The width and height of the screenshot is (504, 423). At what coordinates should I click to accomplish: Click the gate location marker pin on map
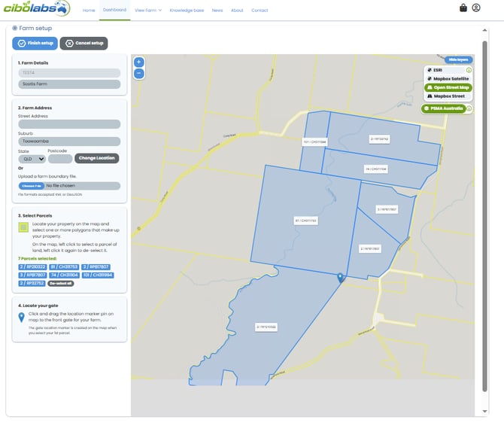[x=341, y=278]
